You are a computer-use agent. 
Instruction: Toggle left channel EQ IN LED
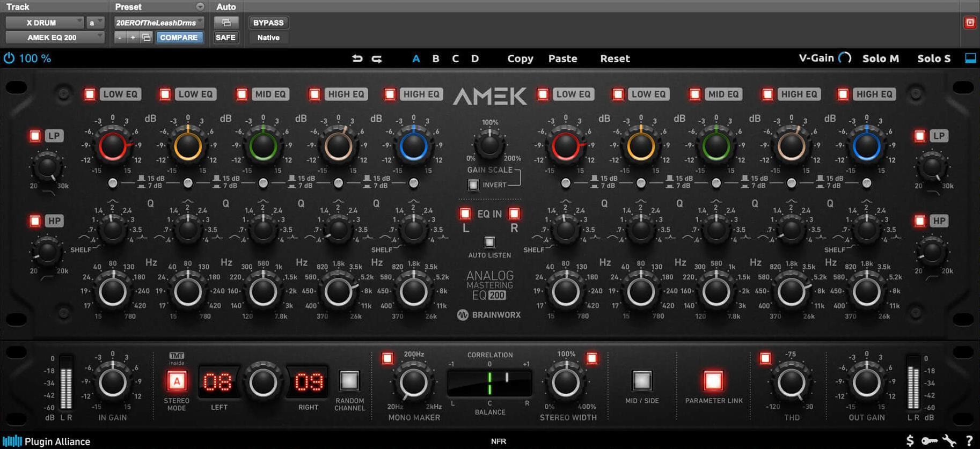tap(465, 214)
